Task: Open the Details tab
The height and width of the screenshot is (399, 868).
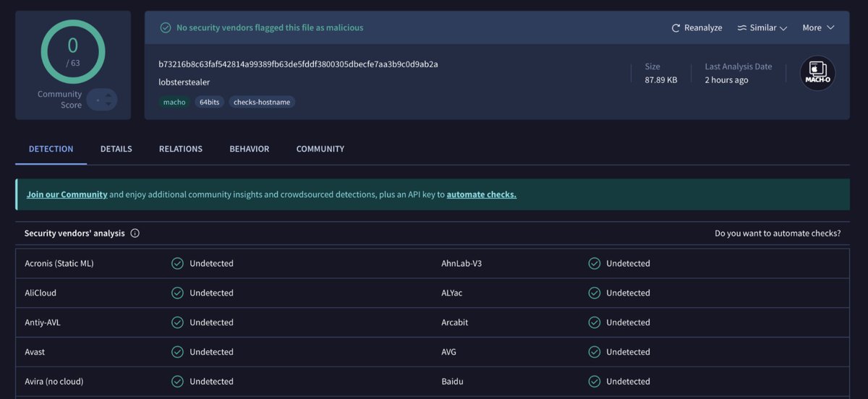Action: (116, 149)
